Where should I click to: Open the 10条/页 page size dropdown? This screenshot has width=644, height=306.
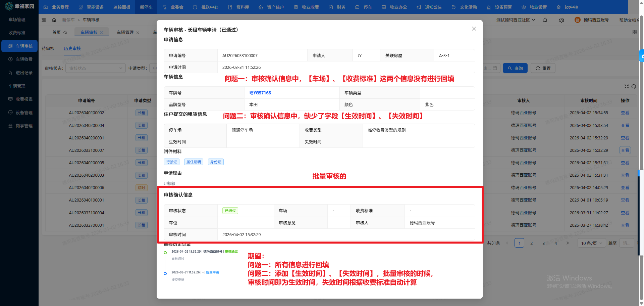[x=591, y=243]
